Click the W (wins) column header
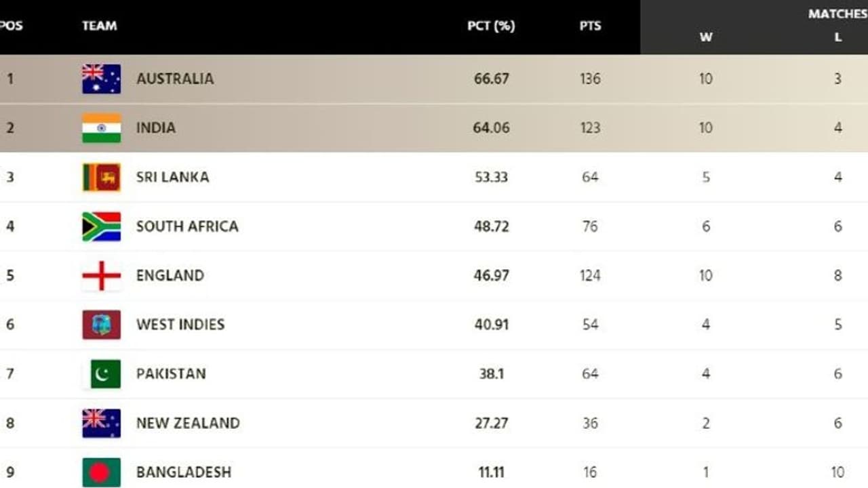 pyautogui.click(x=706, y=37)
